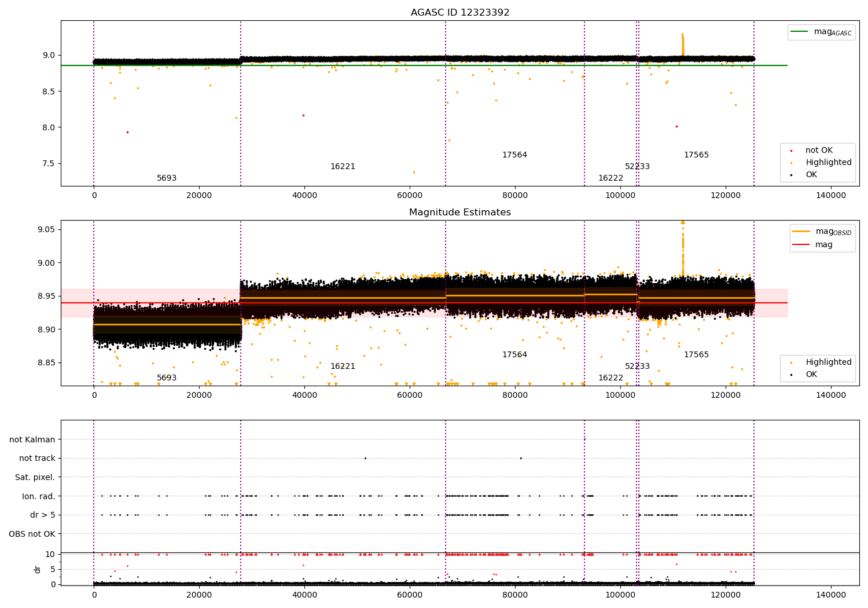Click obsid label 52233 in Magnitude Estimates plot
Image resolution: width=868 pixels, height=608 pixels.
[x=637, y=367]
